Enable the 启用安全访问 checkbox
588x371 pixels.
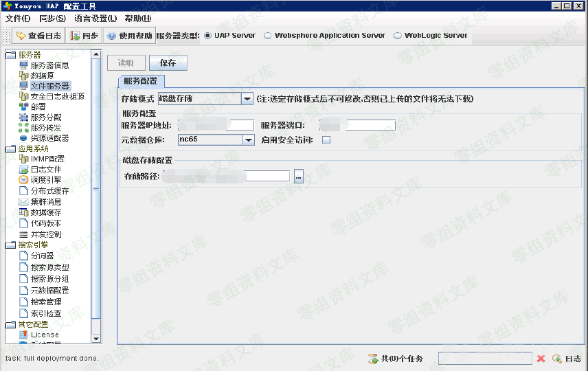326,140
